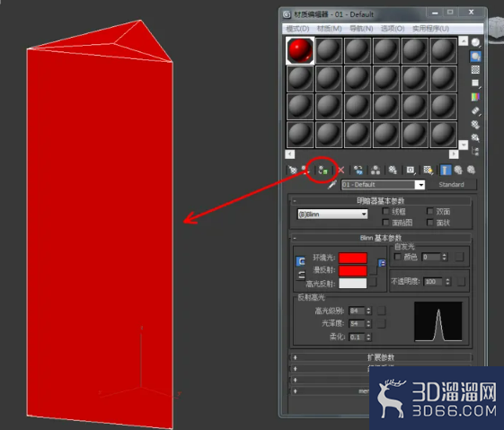Click the 高光反射 map button

[373, 282]
